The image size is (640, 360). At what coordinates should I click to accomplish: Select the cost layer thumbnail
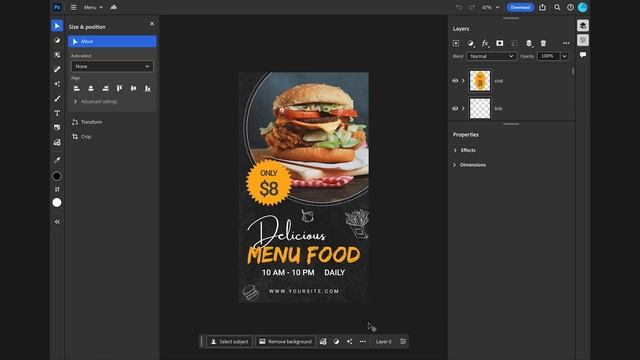tap(480, 81)
